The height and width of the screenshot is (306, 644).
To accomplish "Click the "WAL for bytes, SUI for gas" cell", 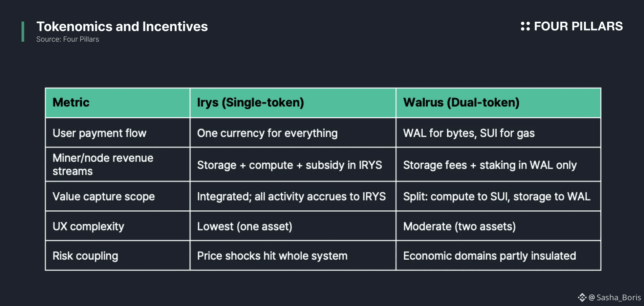I will [x=469, y=133].
